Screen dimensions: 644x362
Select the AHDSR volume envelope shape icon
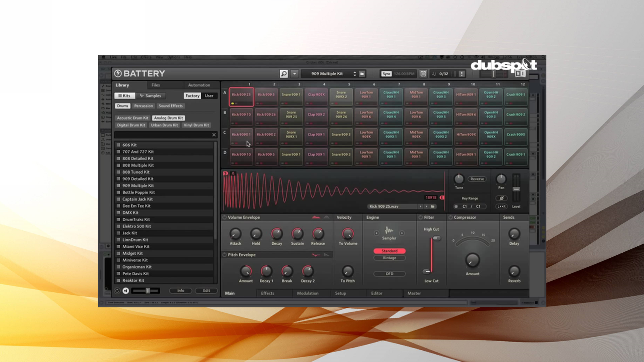tap(316, 218)
